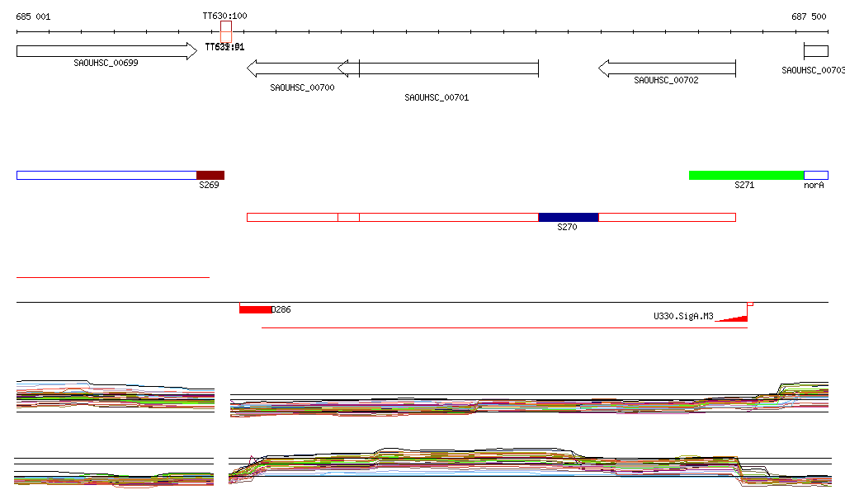Click the SAOUHSC_00703 gene box

(816, 51)
